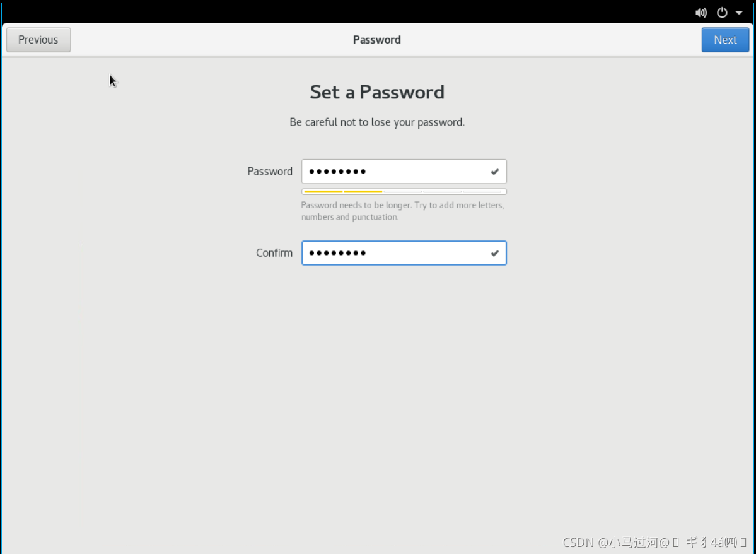Click the checkmark icon in Confirm field

coord(495,253)
